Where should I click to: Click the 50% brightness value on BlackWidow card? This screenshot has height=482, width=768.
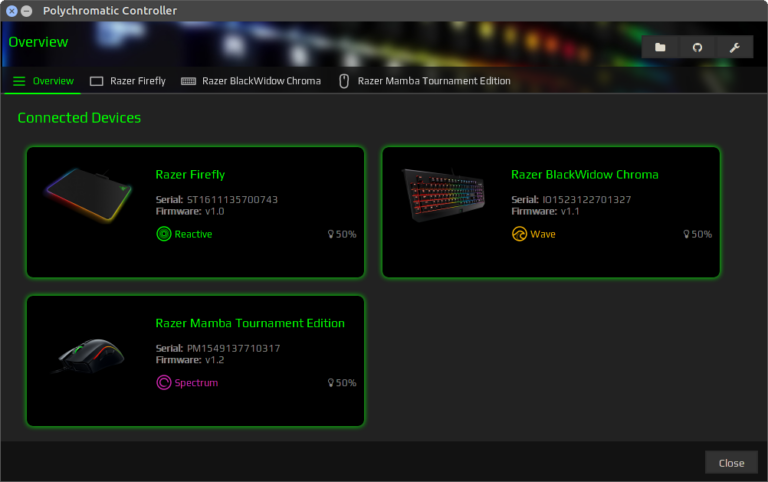[x=702, y=235]
